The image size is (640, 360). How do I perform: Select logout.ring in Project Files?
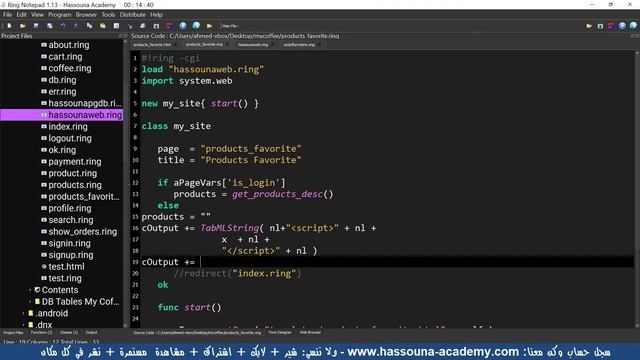(70, 138)
